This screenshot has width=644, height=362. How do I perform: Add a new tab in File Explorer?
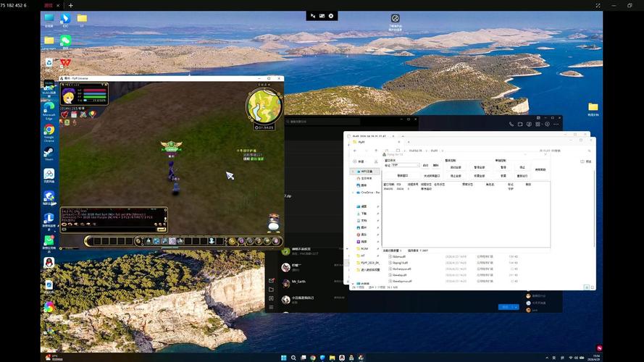pos(409,142)
